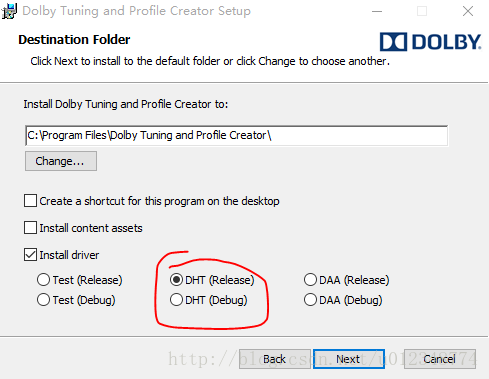Select DAA (Release) driver
Viewport: 489px width, 379px height.
coord(310,280)
